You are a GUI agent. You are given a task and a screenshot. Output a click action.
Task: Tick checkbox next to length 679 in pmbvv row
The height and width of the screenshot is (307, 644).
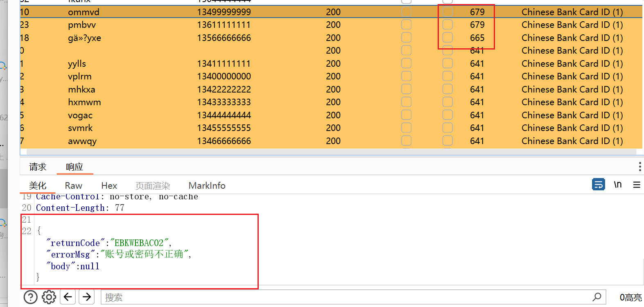point(447,25)
